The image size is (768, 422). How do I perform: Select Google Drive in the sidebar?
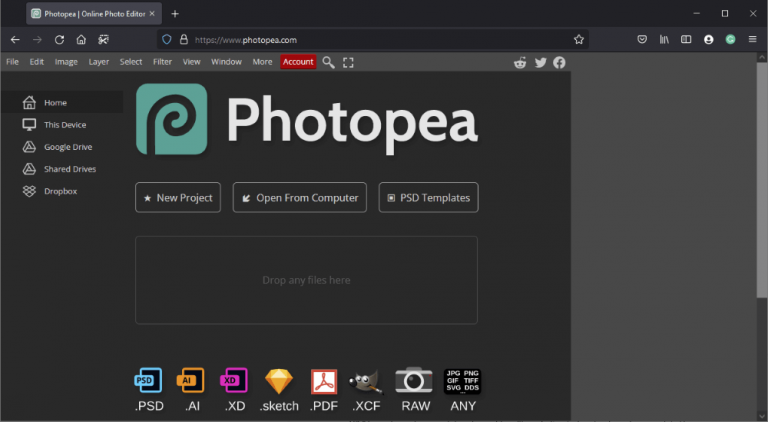click(62, 147)
